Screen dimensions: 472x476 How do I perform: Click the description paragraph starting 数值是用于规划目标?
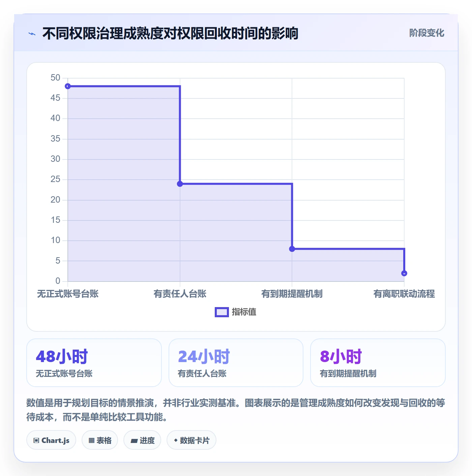[x=236, y=410]
